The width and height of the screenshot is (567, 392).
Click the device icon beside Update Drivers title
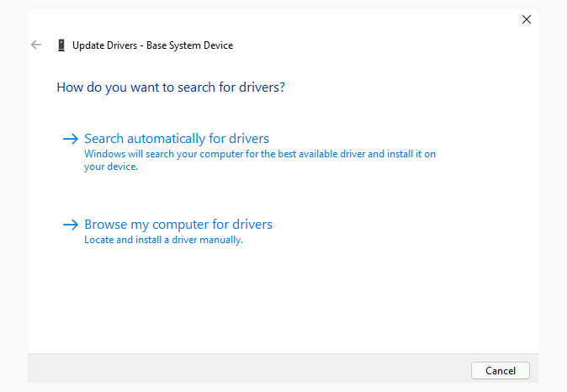(x=61, y=45)
